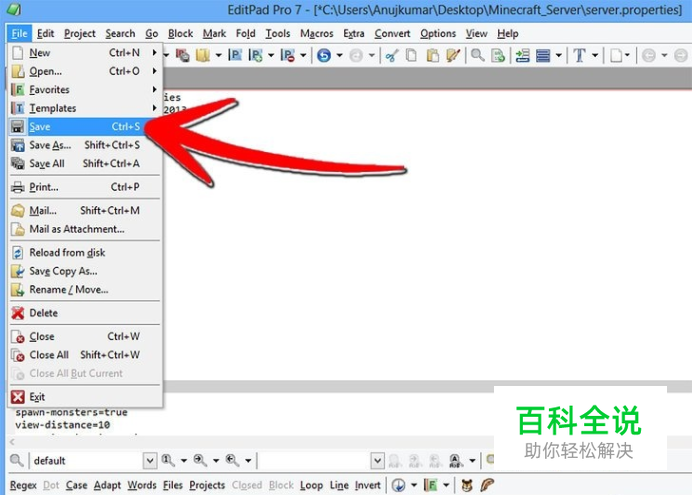
Task: Click the Close document icon
Action: point(18,337)
